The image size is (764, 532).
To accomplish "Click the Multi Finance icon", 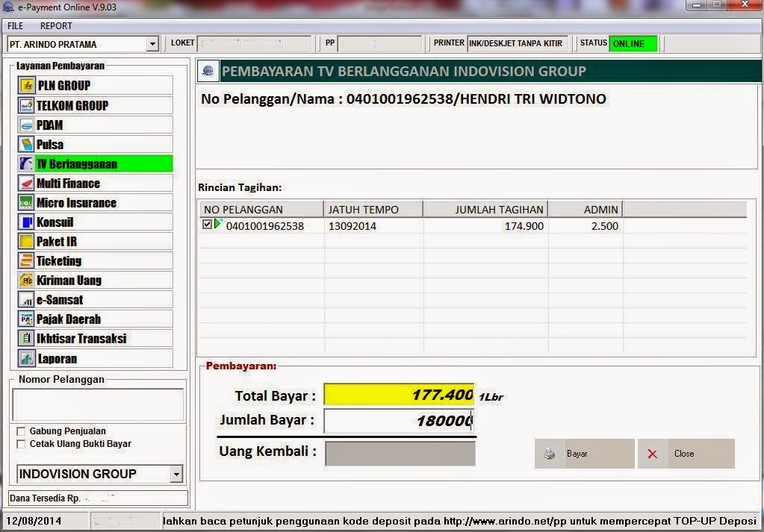I will click(x=26, y=183).
